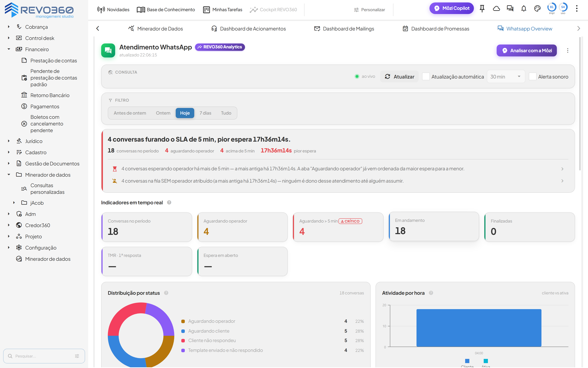Click Template enviado purple legend swatch

183,350
